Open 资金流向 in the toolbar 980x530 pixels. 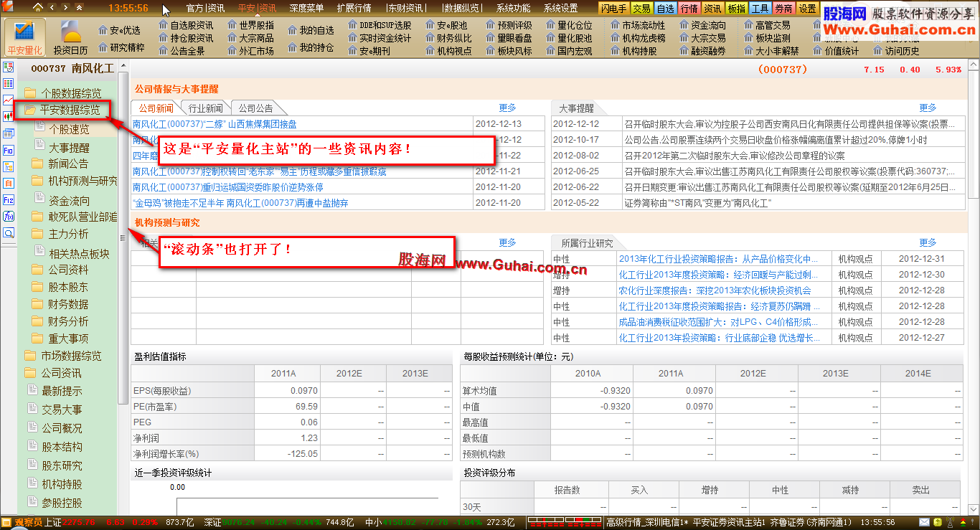(x=702, y=25)
